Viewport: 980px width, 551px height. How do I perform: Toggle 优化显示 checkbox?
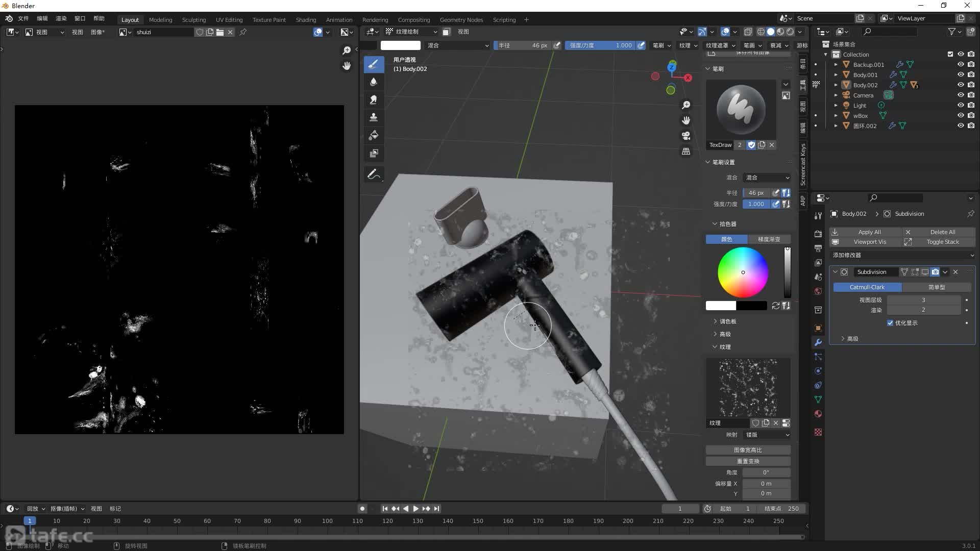(890, 323)
